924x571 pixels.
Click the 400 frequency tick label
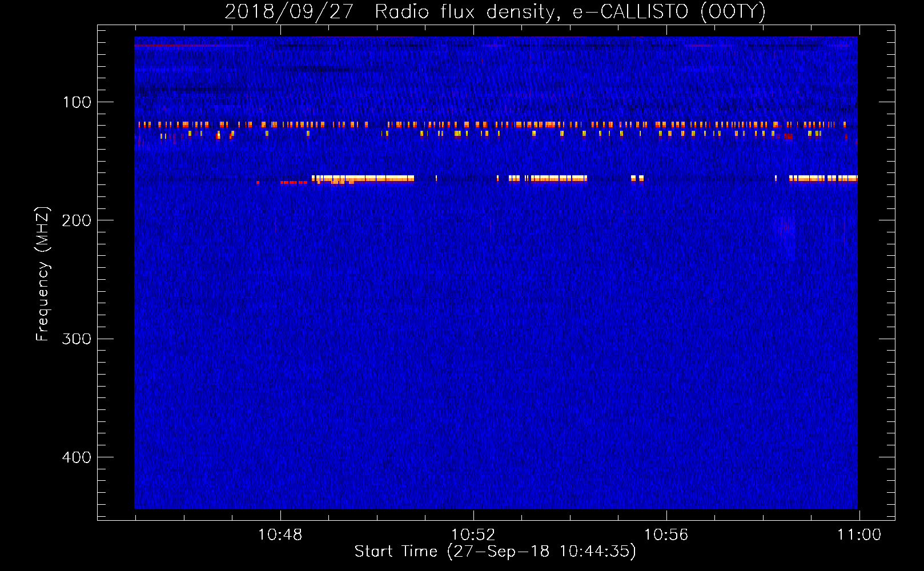[x=77, y=457]
